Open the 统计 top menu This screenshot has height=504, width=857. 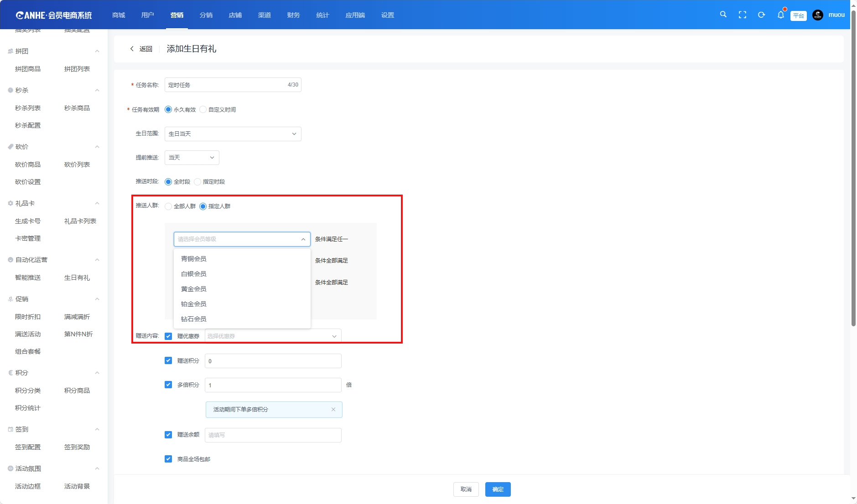[322, 15]
